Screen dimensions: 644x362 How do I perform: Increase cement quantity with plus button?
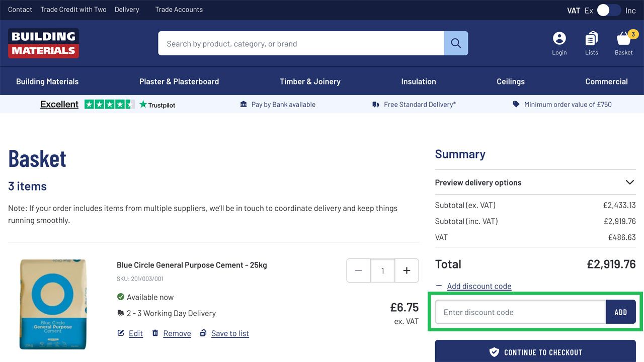[407, 270]
